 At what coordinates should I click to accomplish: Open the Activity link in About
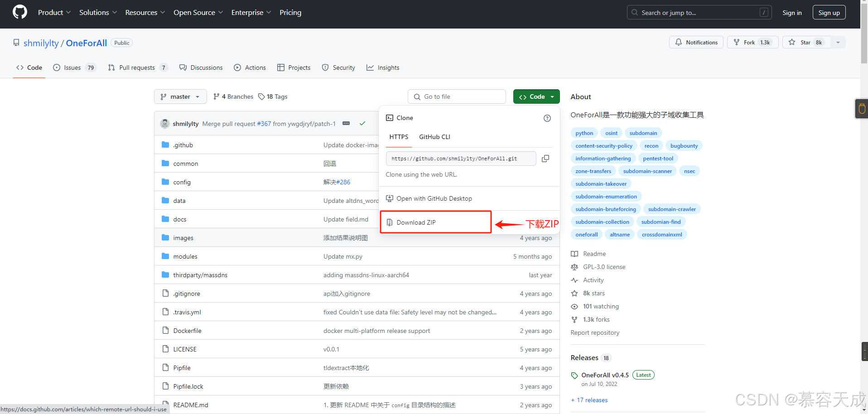588,280
